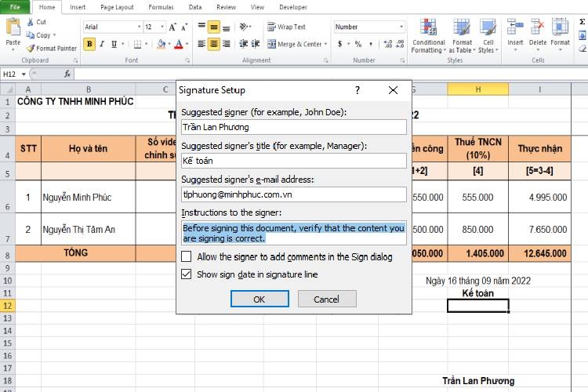Click the signer's title field

pos(294,161)
